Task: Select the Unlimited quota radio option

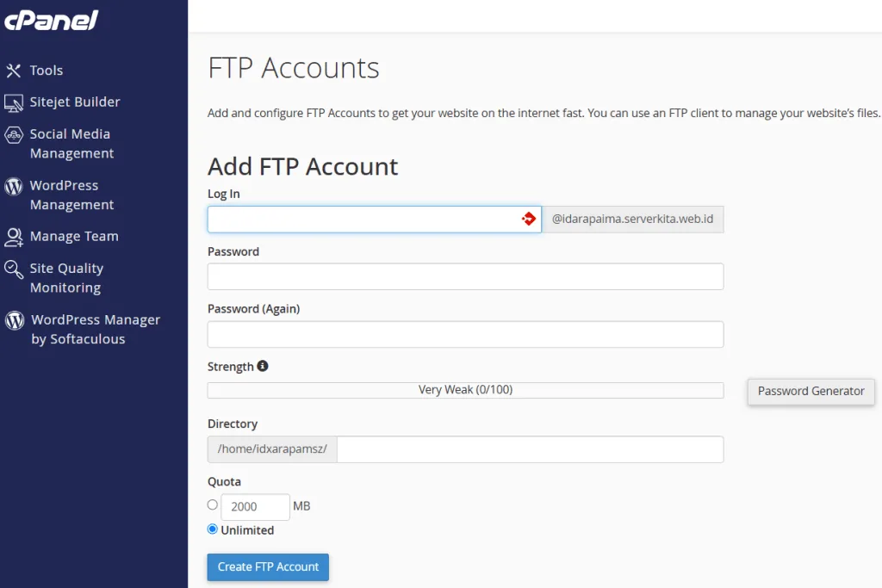Action: point(213,529)
